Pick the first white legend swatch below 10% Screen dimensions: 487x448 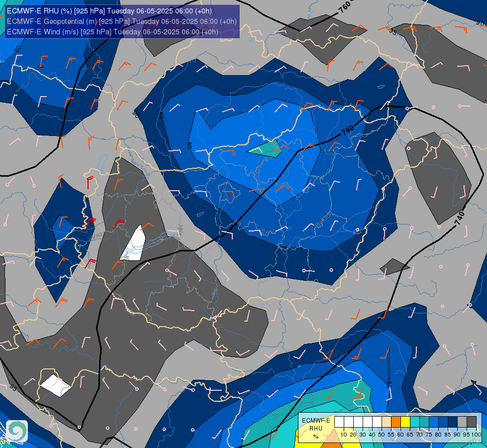(339, 422)
